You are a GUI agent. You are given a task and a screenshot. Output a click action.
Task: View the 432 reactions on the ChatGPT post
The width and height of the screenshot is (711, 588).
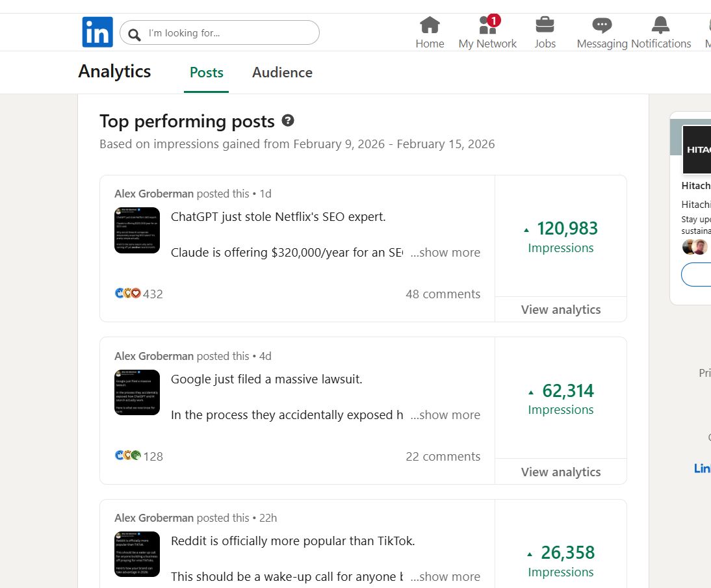[x=138, y=294]
